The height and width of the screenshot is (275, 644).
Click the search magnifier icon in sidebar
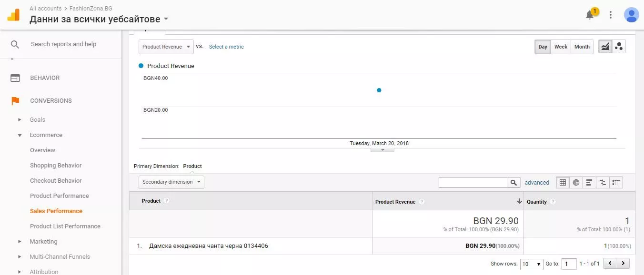(15, 44)
